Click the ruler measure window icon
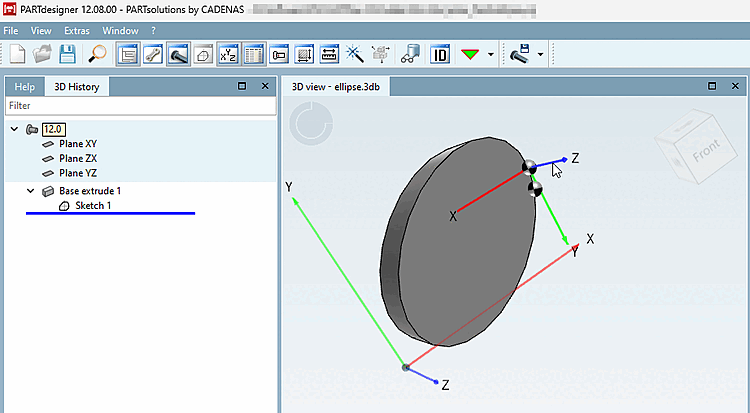 click(x=329, y=54)
